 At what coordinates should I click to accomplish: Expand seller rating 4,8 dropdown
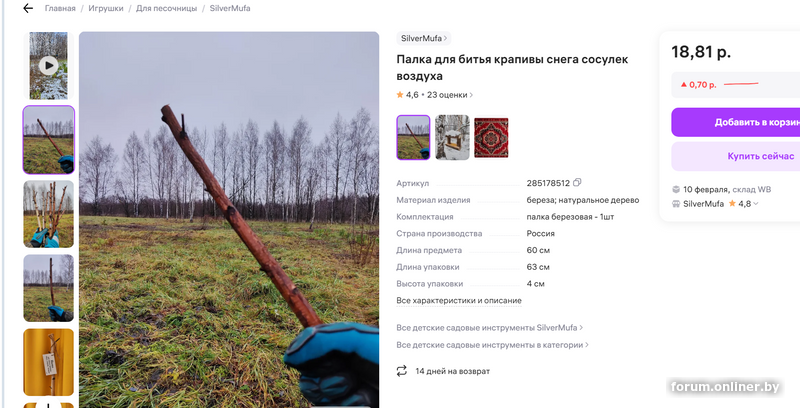coord(756,203)
